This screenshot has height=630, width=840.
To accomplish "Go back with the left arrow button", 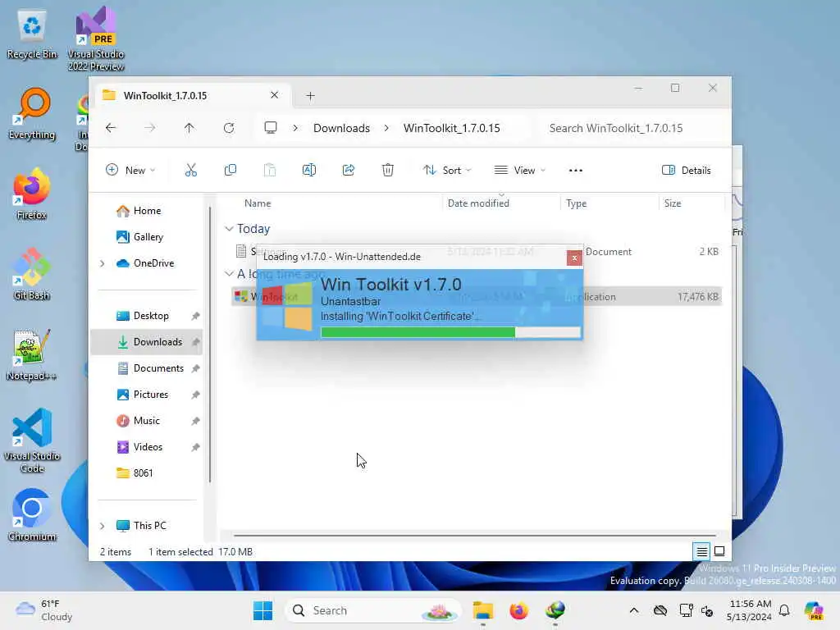I will pos(111,128).
